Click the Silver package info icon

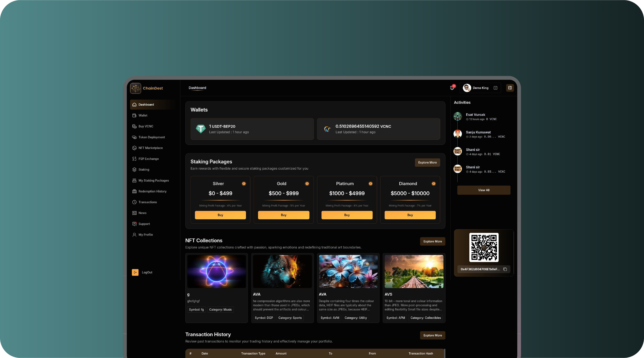pos(244,184)
